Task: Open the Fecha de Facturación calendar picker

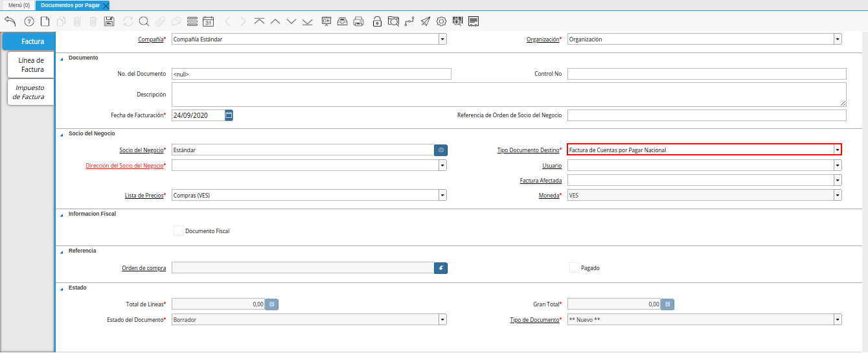Action: click(x=229, y=115)
